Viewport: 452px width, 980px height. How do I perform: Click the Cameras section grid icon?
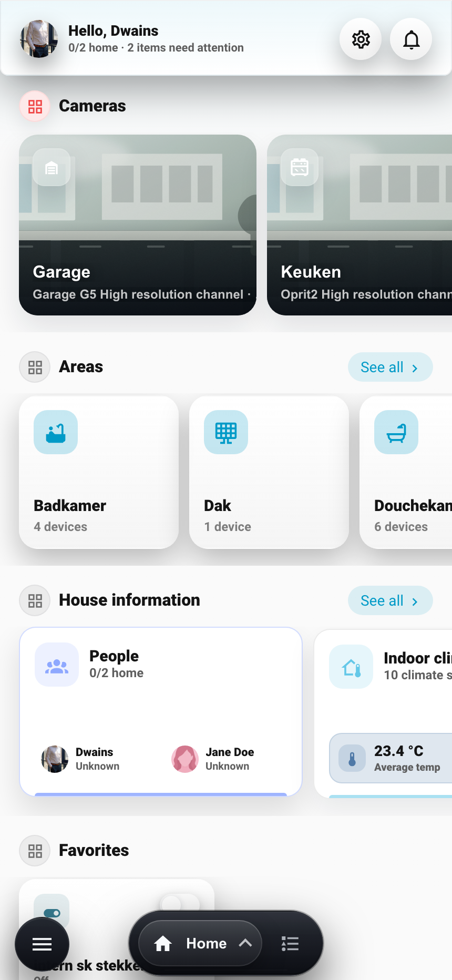point(35,106)
